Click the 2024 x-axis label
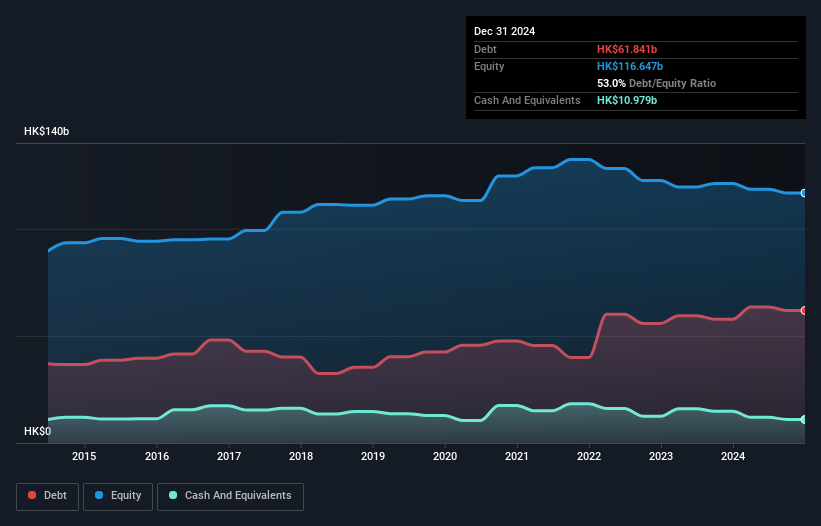821x526 pixels. 733,456
